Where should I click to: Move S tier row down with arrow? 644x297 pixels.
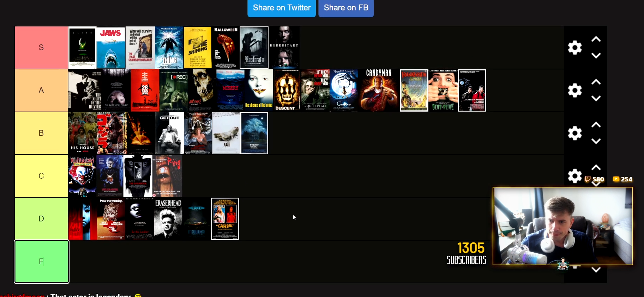click(x=596, y=56)
